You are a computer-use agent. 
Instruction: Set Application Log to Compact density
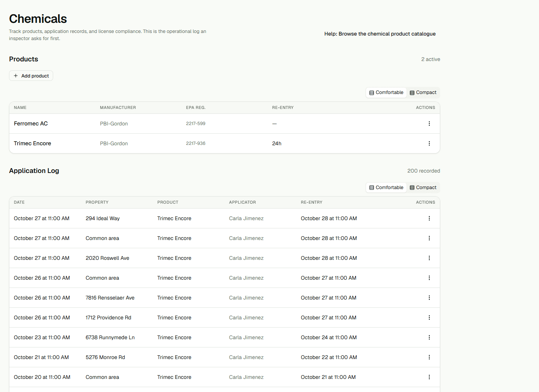pyautogui.click(x=423, y=188)
